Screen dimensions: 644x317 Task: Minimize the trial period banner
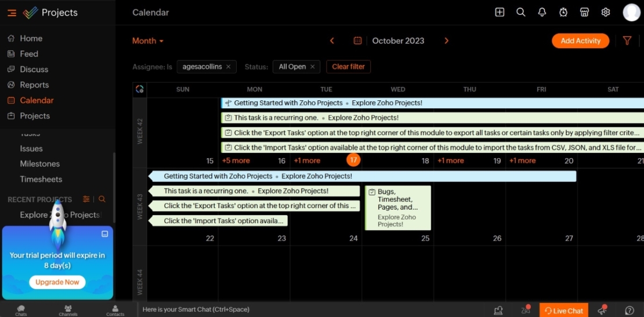[105, 234]
